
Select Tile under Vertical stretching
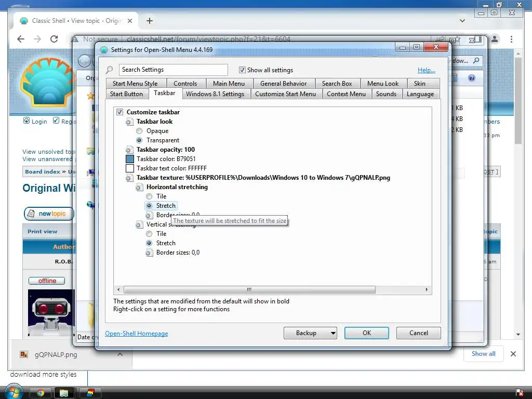(x=149, y=234)
